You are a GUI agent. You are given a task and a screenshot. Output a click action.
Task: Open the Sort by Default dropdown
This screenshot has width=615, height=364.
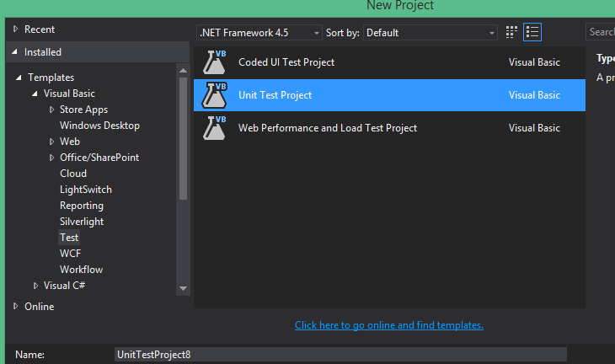coord(430,33)
